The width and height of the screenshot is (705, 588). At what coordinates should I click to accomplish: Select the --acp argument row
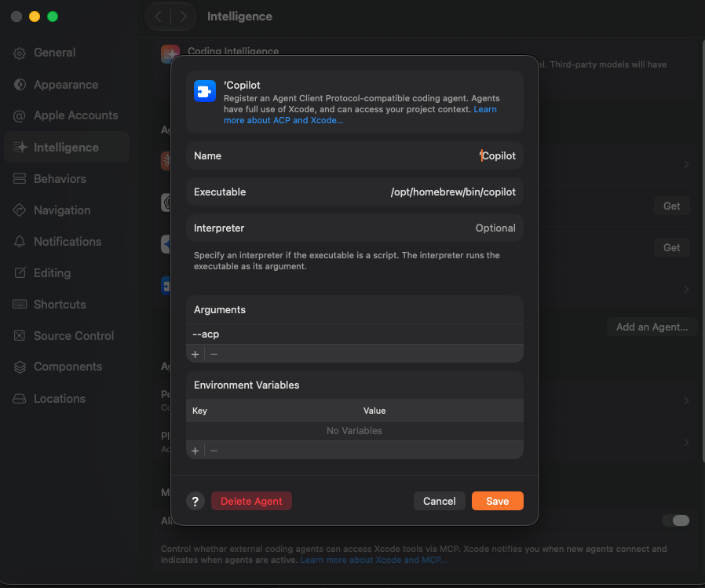355,334
